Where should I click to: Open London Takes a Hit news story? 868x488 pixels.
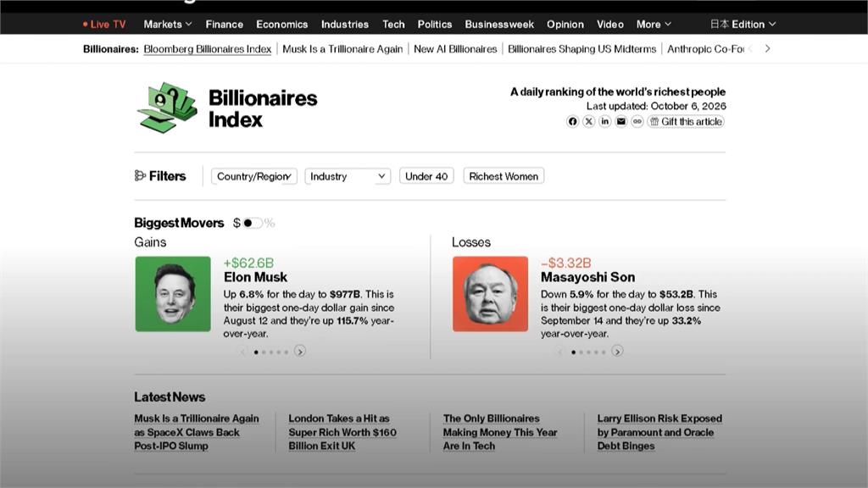(342, 432)
